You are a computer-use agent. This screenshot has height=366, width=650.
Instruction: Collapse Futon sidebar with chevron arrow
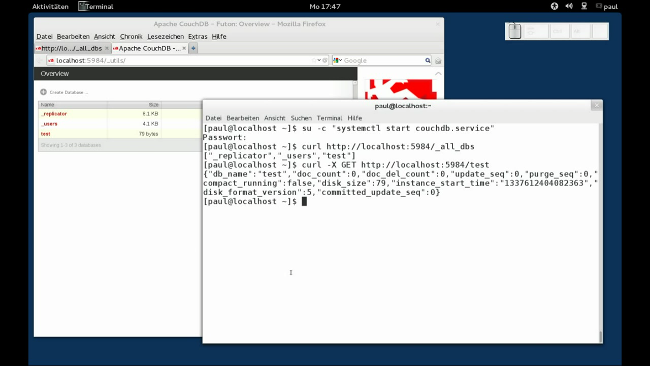point(438,73)
